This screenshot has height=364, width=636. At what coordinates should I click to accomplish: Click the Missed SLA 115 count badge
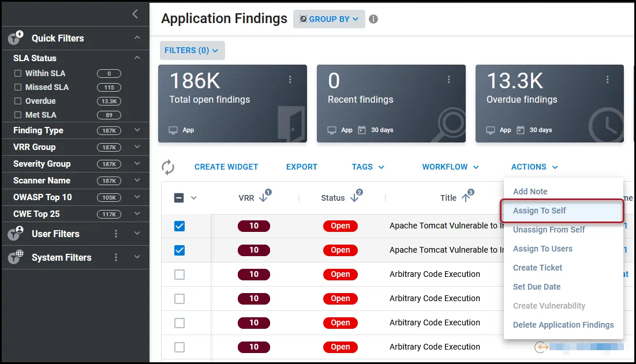tap(109, 87)
